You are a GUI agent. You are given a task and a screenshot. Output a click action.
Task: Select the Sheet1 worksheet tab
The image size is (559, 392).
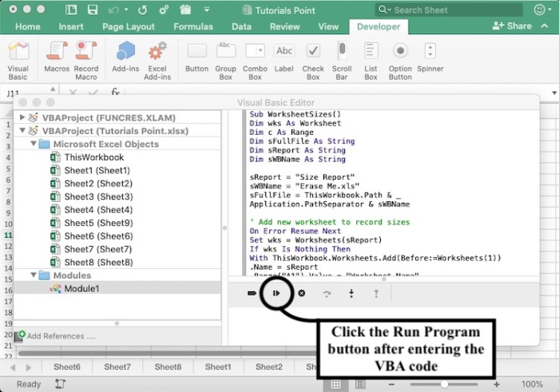[218, 366]
